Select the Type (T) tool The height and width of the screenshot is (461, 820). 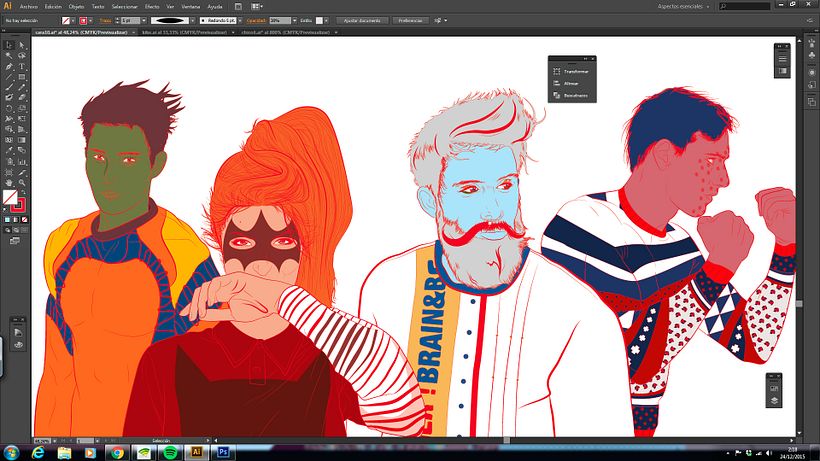(x=21, y=66)
